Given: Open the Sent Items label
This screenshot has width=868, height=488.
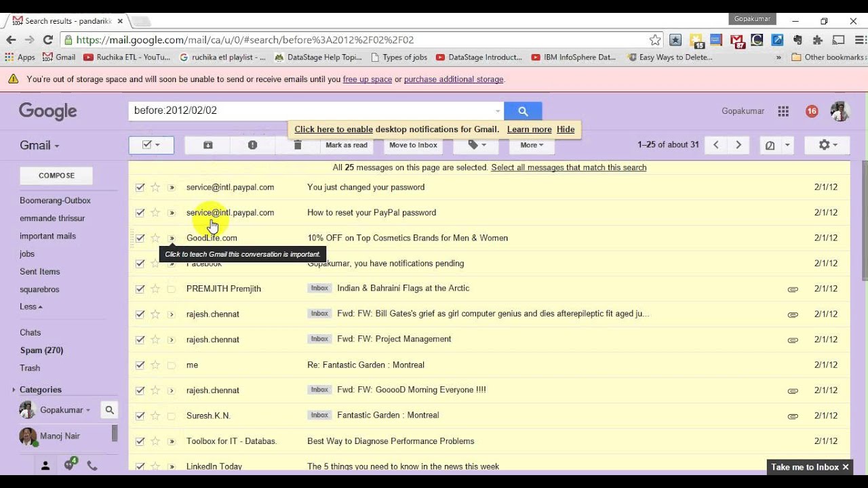Looking at the screenshot, I should pyautogui.click(x=40, y=272).
